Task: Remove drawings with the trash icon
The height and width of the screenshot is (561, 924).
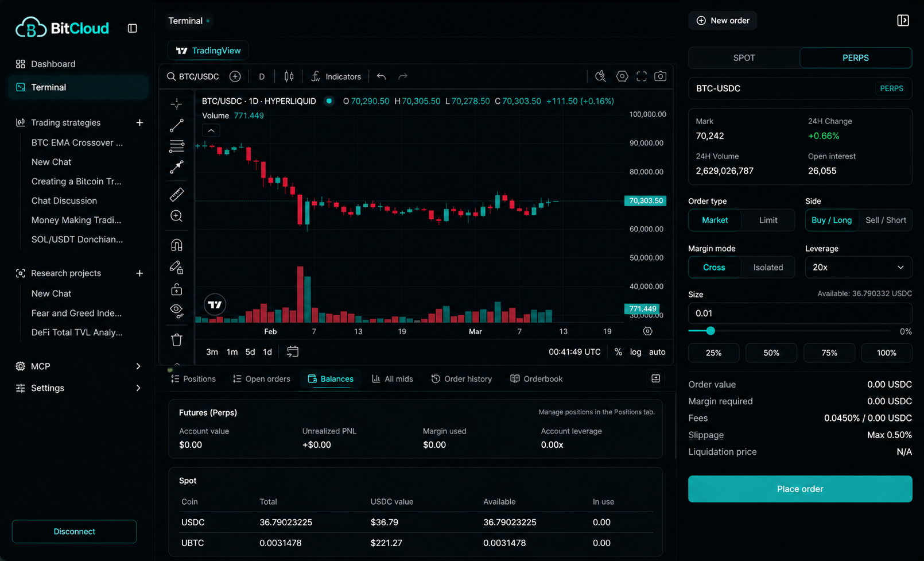Action: pyautogui.click(x=177, y=340)
